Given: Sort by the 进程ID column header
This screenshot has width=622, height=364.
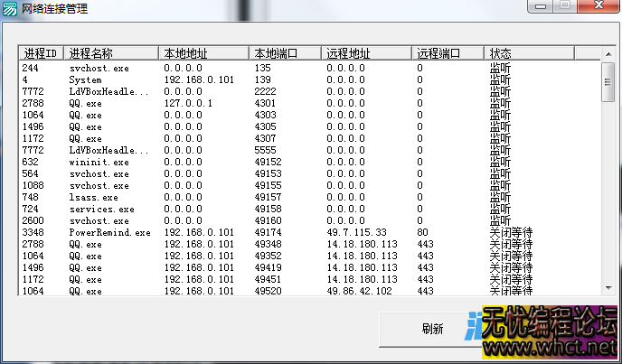Looking at the screenshot, I should pyautogui.click(x=41, y=53).
